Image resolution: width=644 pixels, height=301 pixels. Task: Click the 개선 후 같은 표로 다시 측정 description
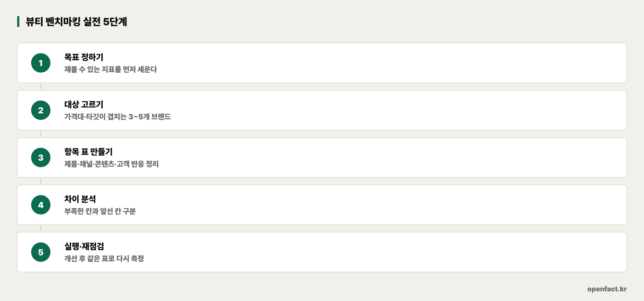[x=104, y=259]
